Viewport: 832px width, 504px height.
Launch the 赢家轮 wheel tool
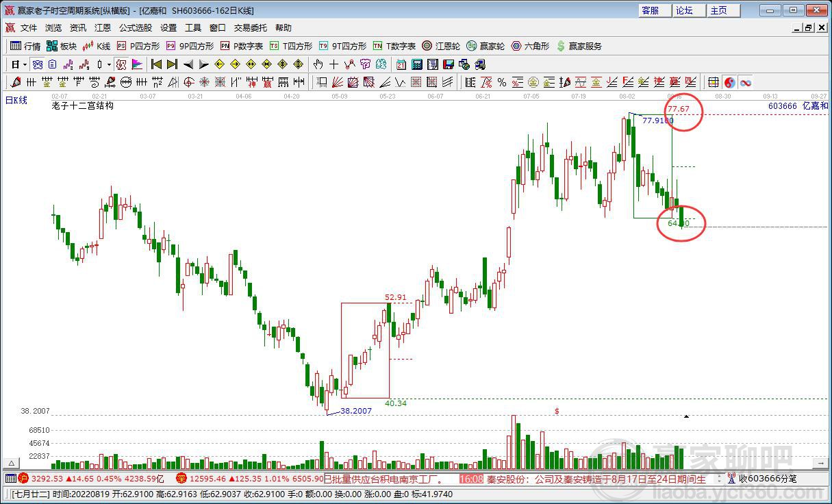pyautogui.click(x=486, y=46)
